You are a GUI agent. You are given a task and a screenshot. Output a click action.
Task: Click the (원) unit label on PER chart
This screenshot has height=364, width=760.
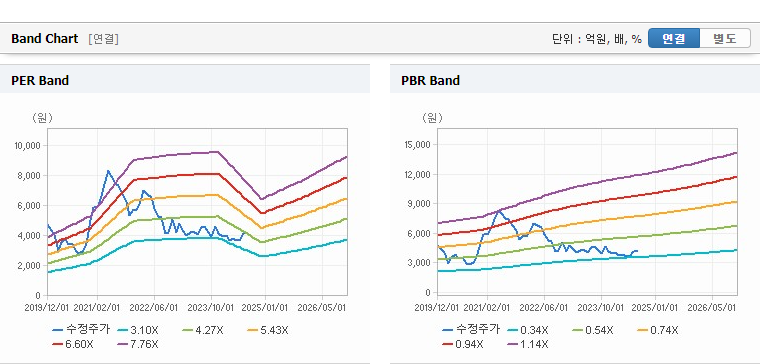tap(42, 118)
